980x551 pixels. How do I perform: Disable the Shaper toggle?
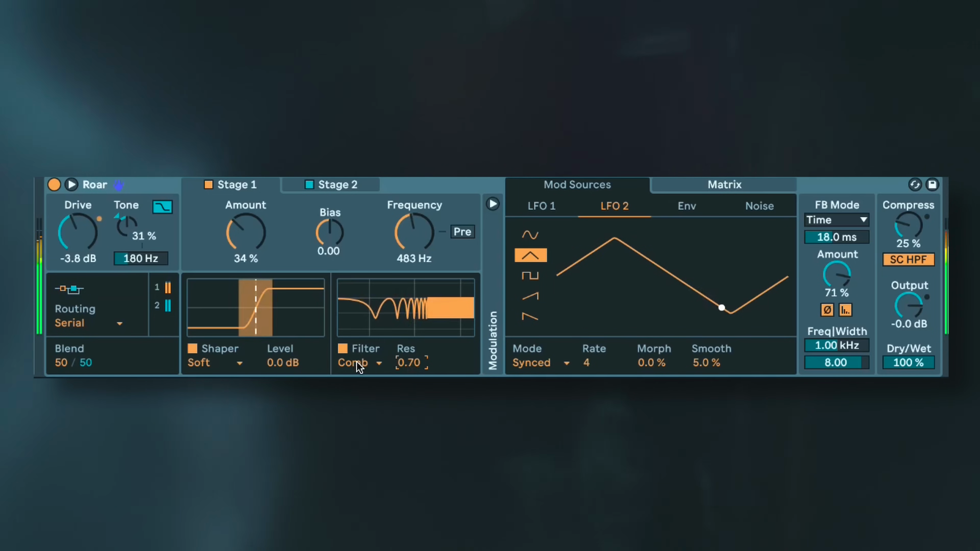(x=192, y=348)
